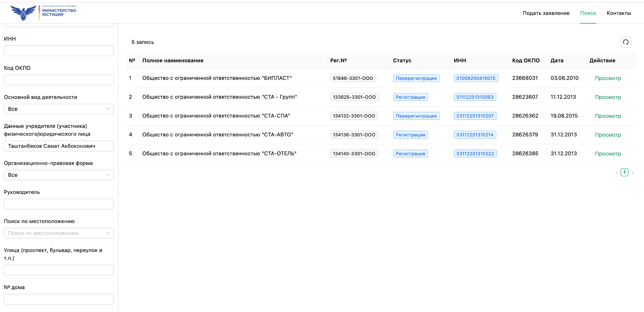Click the Руководитель text field
Screen dimensions: 644x312
(x=59, y=204)
